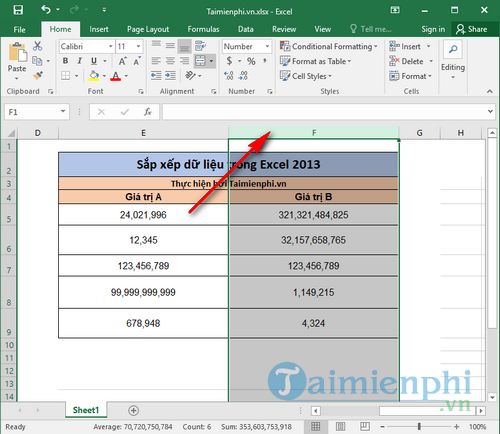The height and width of the screenshot is (434, 500).
Task: Select the Format Painter brush
Action: pyautogui.click(x=38, y=76)
